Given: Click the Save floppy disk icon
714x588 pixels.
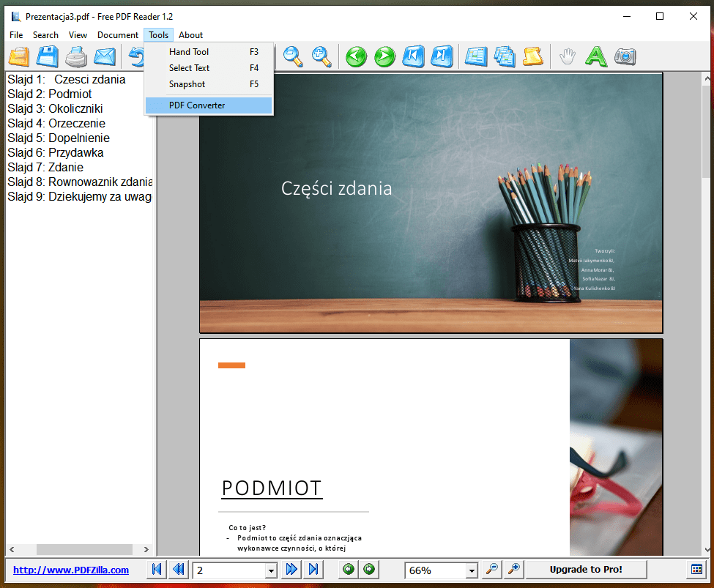Looking at the screenshot, I should tap(48, 57).
